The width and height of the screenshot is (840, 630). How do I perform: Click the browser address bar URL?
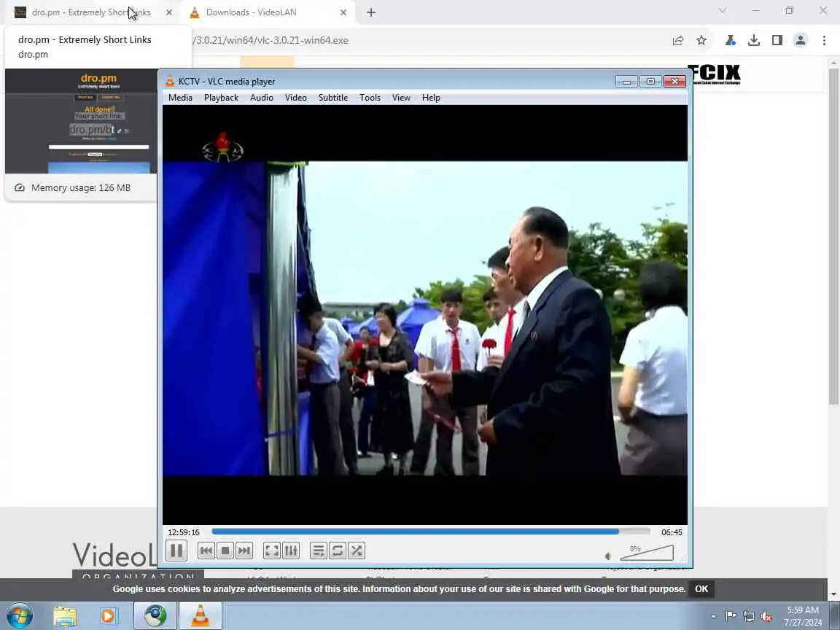[x=271, y=40]
